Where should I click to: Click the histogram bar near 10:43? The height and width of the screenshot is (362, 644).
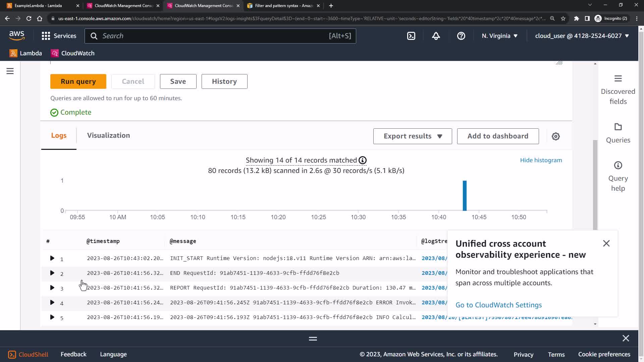(465, 196)
